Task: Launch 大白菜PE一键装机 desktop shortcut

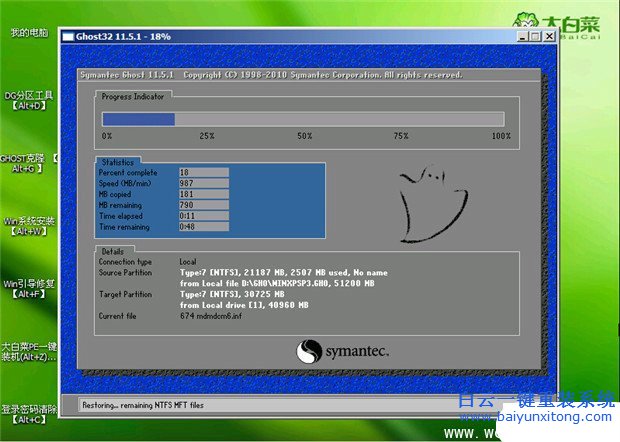Action: pyautogui.click(x=28, y=351)
